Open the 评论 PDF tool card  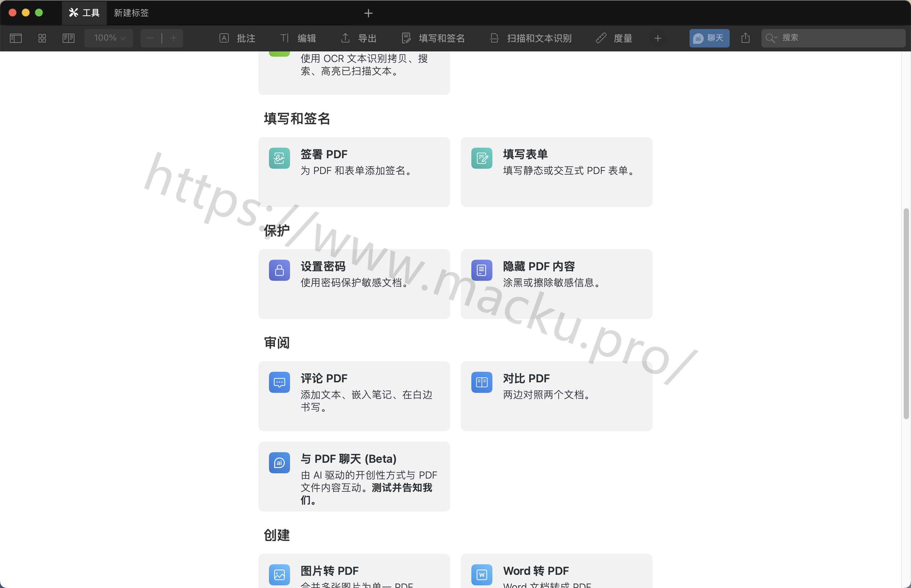(354, 396)
